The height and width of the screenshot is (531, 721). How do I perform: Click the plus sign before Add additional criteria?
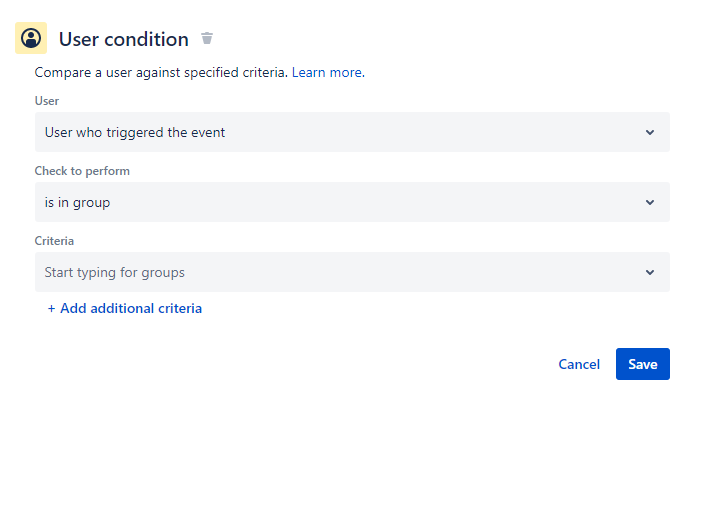click(51, 308)
